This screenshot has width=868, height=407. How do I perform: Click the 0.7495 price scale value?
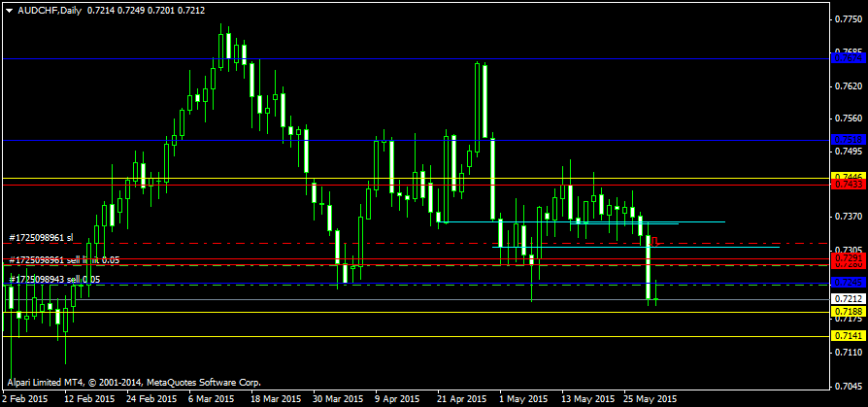(849, 152)
